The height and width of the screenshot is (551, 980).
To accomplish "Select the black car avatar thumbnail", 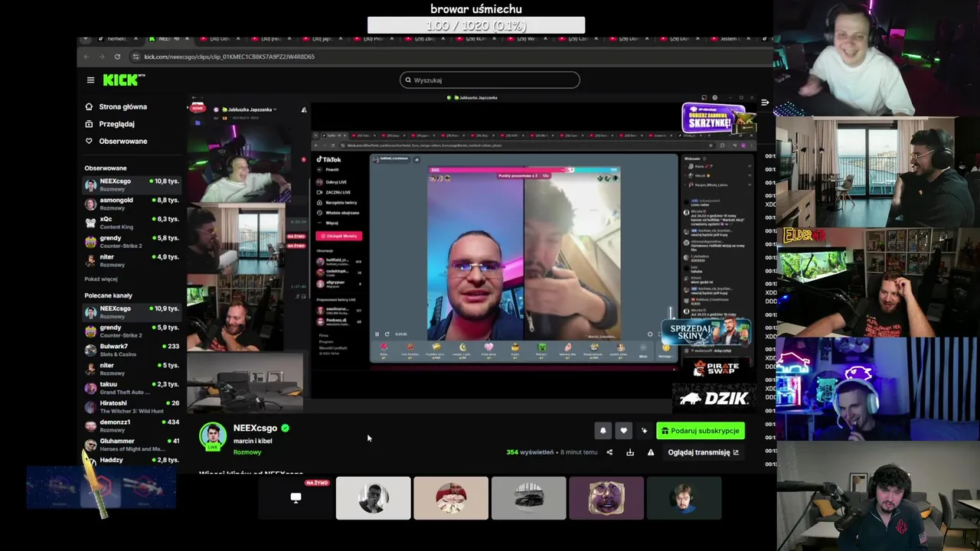I will point(529,498).
